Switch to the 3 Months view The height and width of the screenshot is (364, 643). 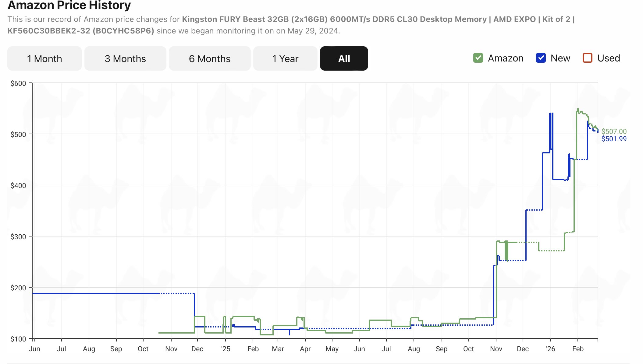coord(125,58)
